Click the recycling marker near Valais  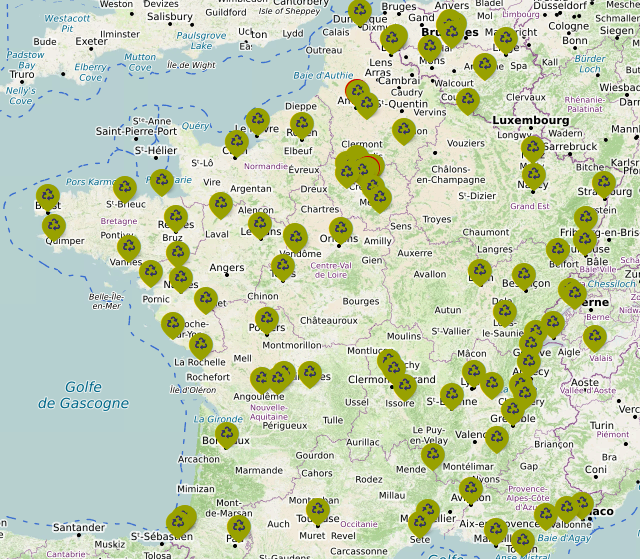595,337
